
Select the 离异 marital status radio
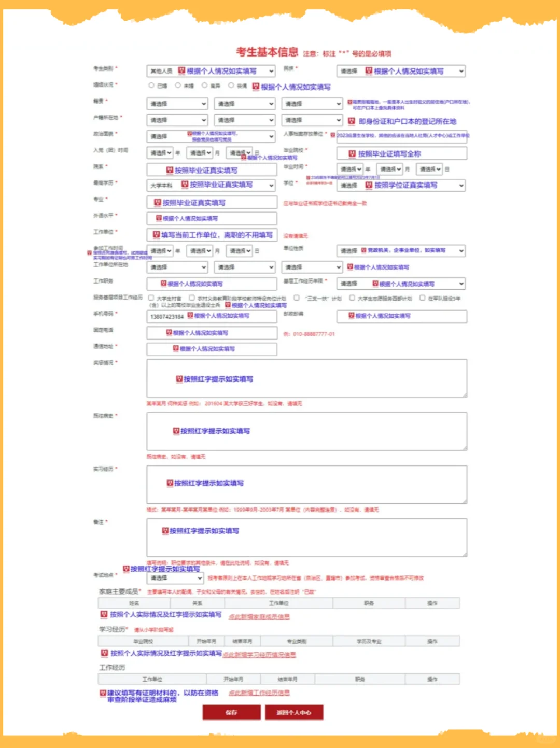click(x=204, y=86)
